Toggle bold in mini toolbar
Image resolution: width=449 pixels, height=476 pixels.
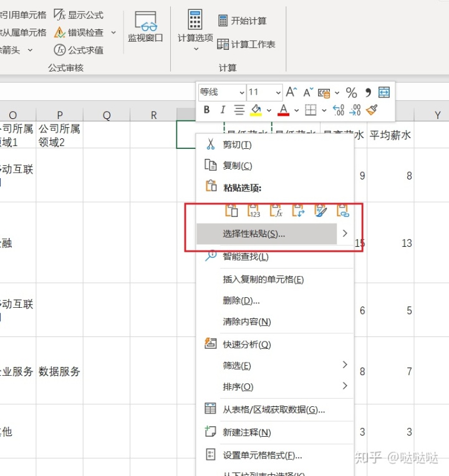coord(206,110)
